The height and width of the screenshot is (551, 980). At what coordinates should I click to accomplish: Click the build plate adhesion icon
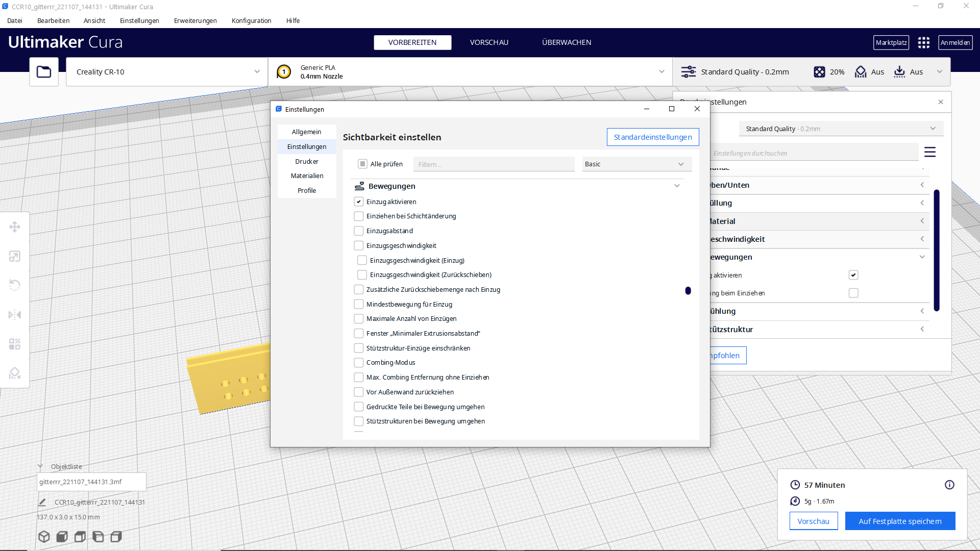[900, 72]
